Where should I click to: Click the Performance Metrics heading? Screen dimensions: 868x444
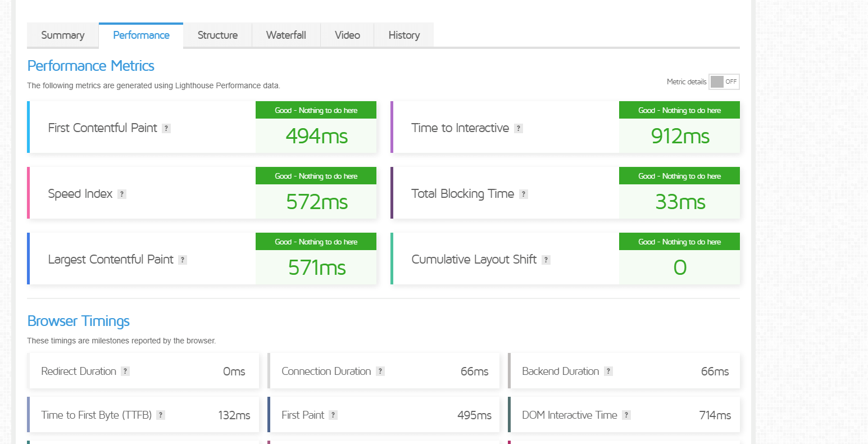click(x=91, y=66)
